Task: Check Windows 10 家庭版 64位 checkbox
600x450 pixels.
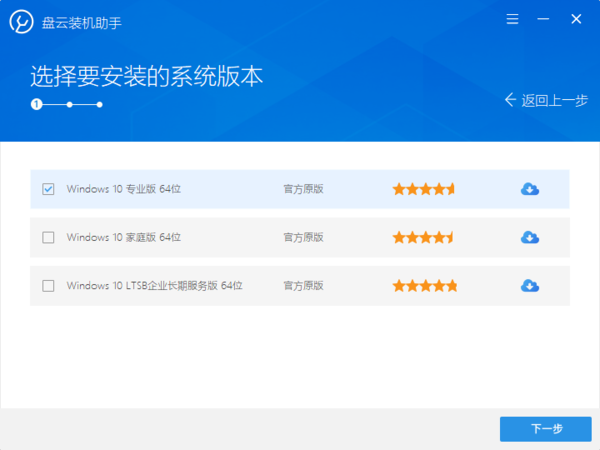Action: tap(48, 237)
